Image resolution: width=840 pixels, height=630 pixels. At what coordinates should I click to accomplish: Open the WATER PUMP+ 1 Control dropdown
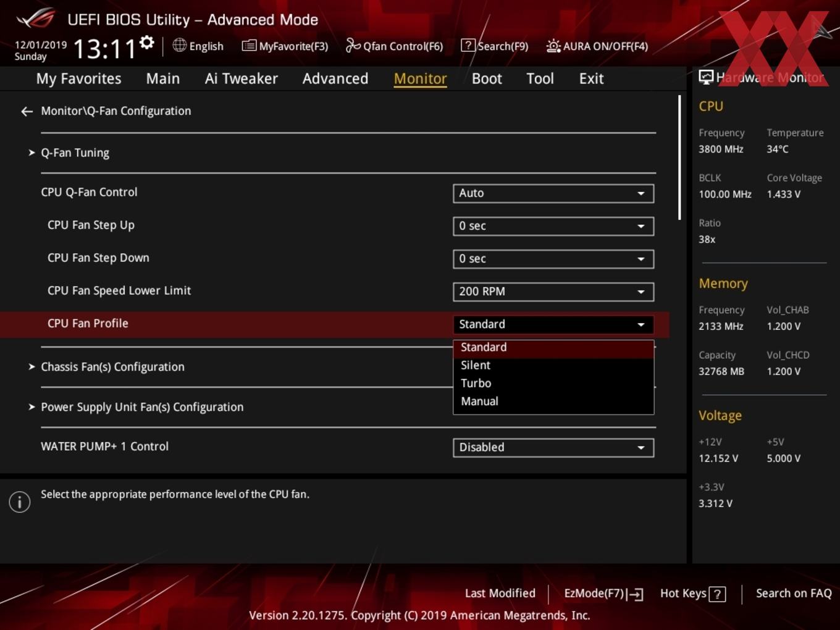[553, 447]
